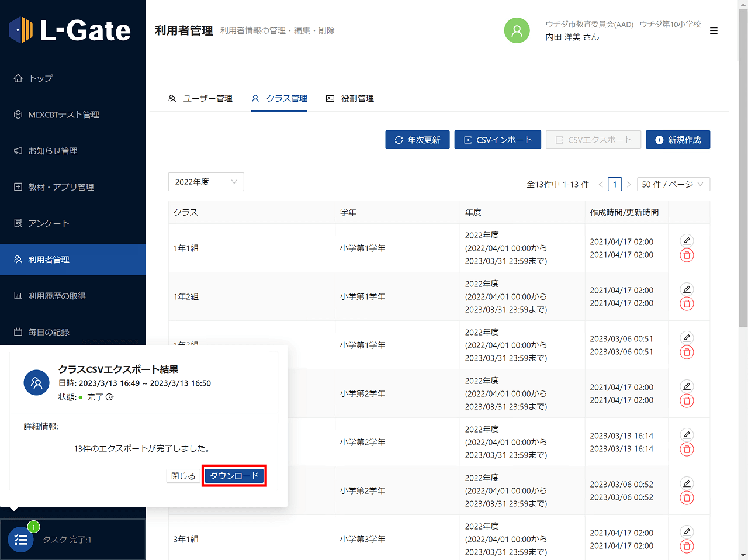
Task: Delete the row updated 2023/03/06 00:51
Action: [687, 352]
